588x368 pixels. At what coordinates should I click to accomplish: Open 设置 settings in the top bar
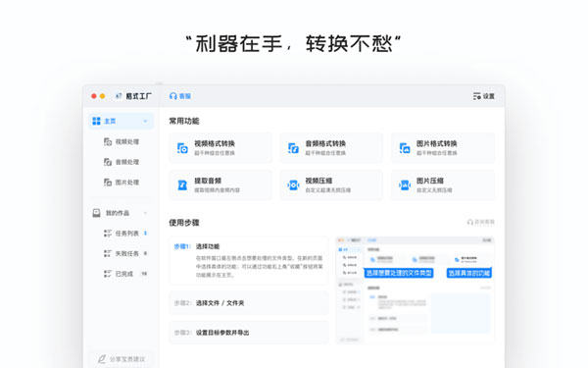coord(484,96)
